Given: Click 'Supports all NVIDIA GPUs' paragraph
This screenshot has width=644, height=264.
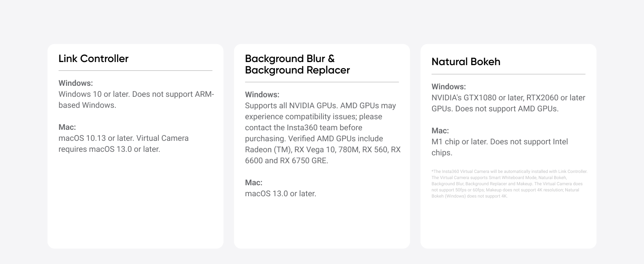Looking at the screenshot, I should click(x=323, y=133).
